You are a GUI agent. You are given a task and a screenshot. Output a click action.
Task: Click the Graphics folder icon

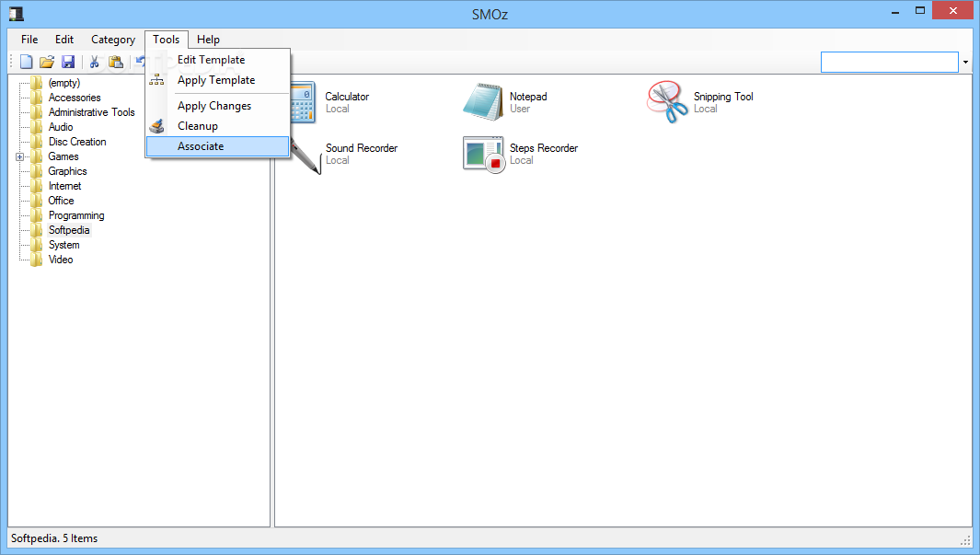coord(37,171)
